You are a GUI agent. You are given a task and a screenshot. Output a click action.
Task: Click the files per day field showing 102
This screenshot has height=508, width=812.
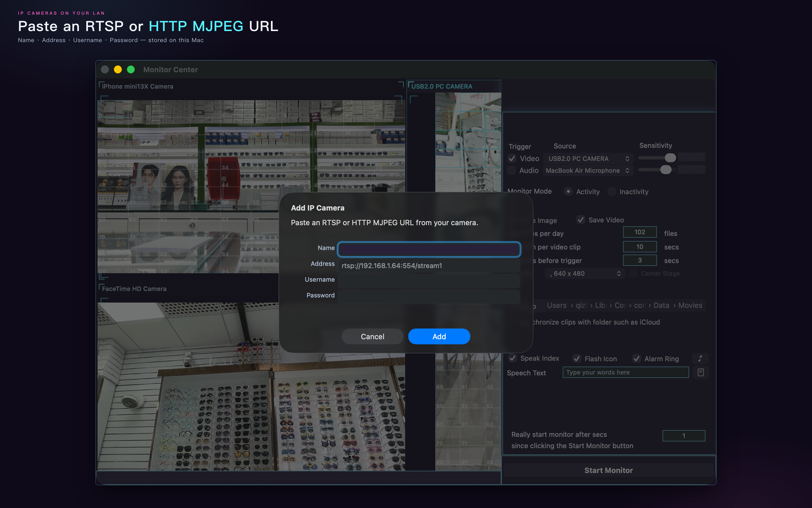pyautogui.click(x=640, y=232)
